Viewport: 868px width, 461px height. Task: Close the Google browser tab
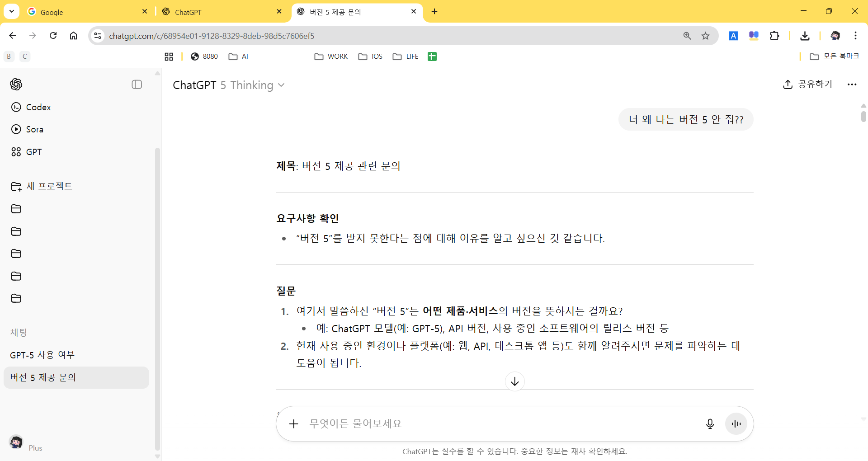[145, 11]
